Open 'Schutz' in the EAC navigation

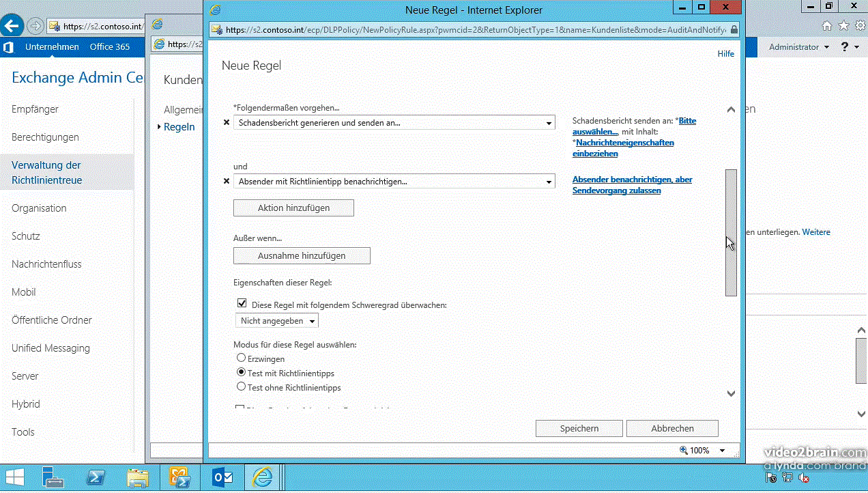[26, 236]
